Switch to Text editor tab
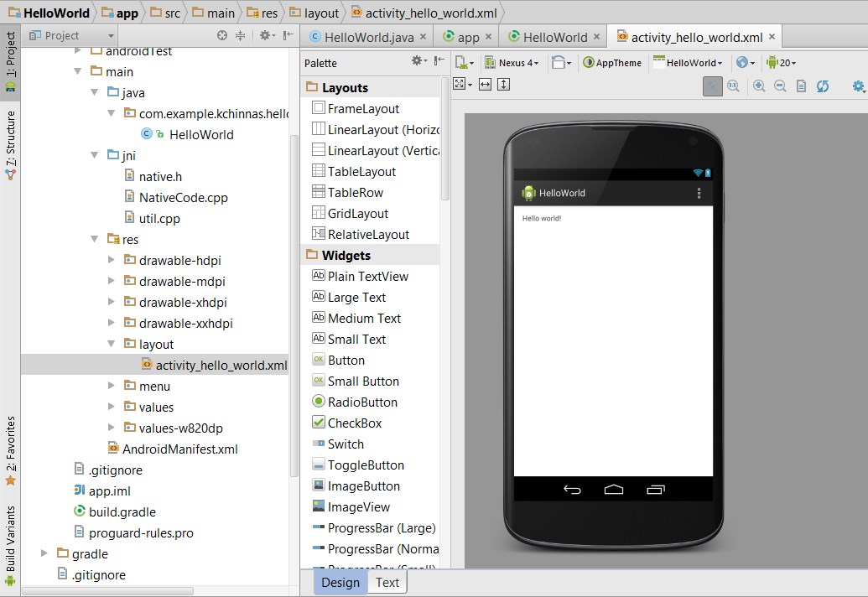Viewport: 868px width, 597px height. (387, 583)
